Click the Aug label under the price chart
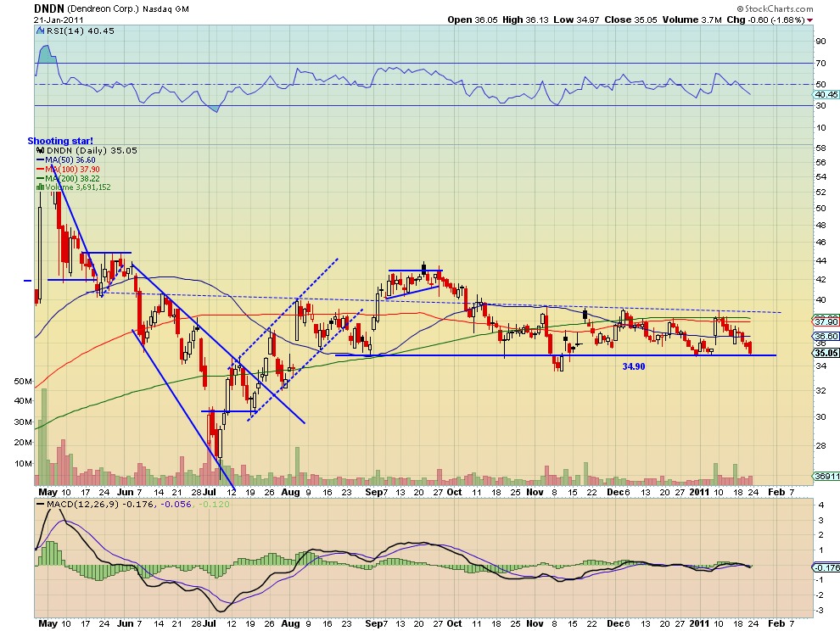 tap(290, 492)
